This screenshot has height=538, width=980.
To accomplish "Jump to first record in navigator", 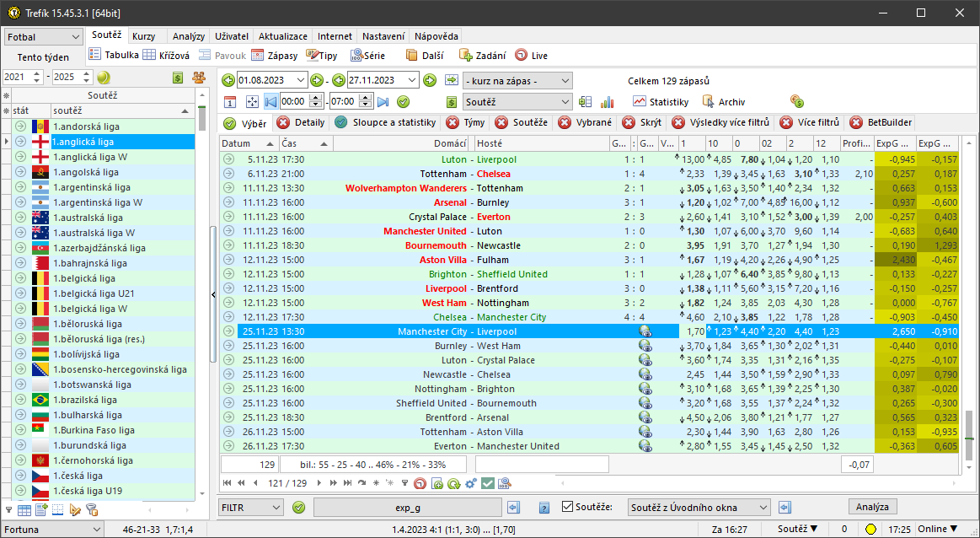I will click(x=226, y=483).
